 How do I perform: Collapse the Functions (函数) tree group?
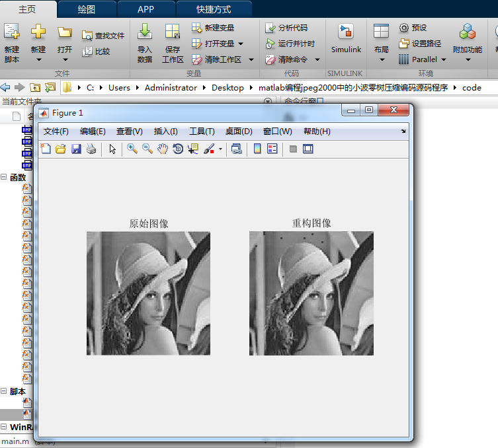click(3, 177)
